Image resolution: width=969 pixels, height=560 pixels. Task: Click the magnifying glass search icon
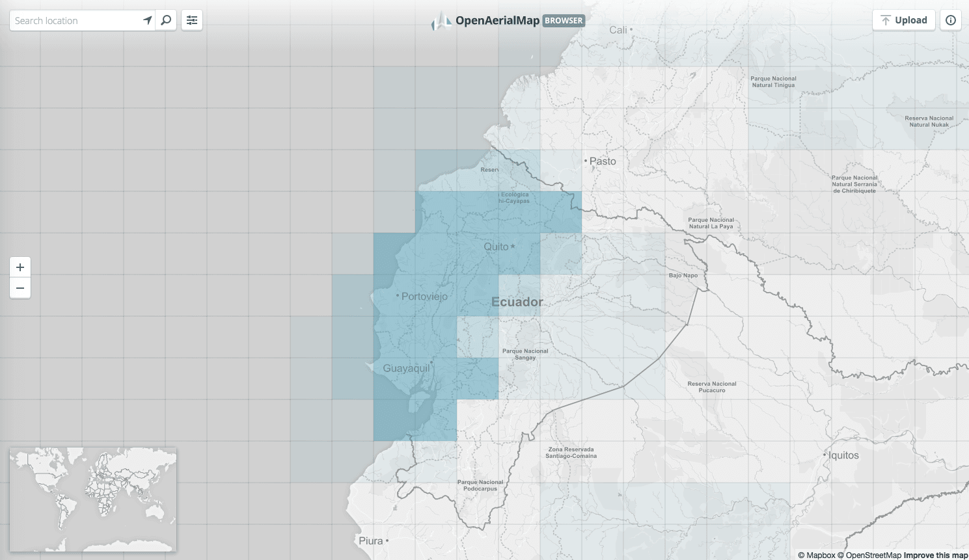[166, 21]
